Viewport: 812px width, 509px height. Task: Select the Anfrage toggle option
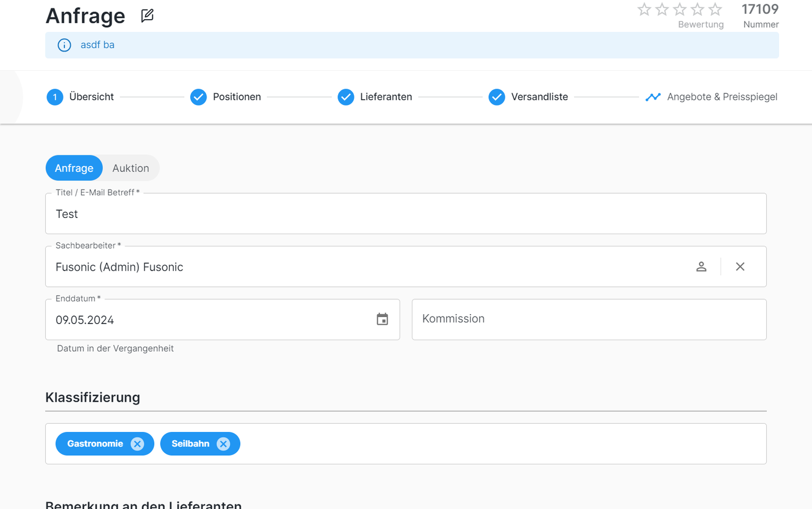pos(74,168)
